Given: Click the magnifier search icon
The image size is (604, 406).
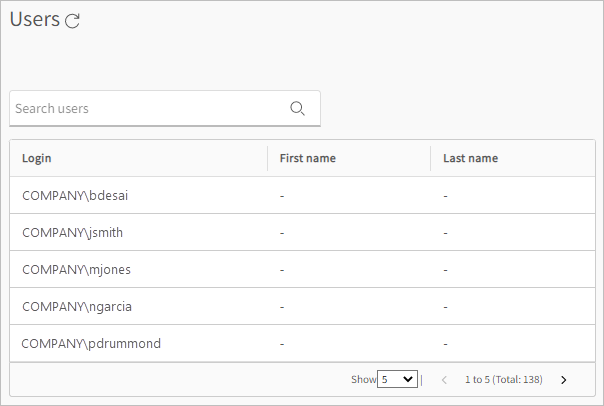Looking at the screenshot, I should (297, 109).
